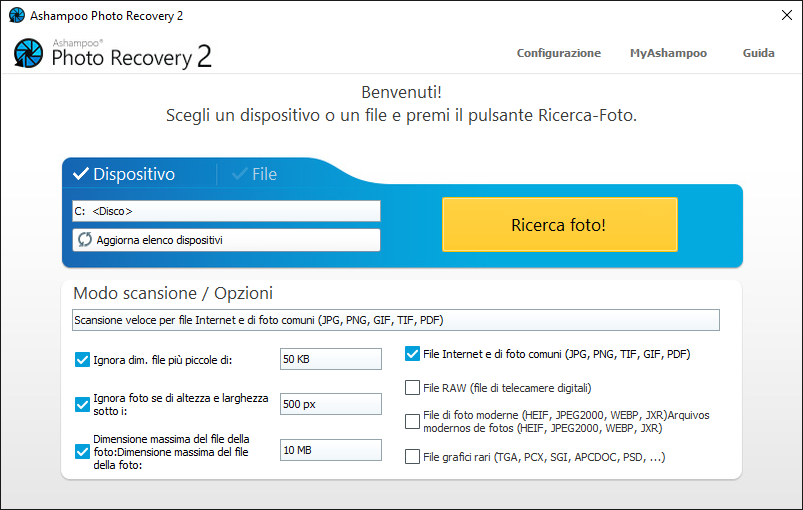
Task: Click the Ashampoo Photo Recovery logo icon
Action: (x=28, y=53)
